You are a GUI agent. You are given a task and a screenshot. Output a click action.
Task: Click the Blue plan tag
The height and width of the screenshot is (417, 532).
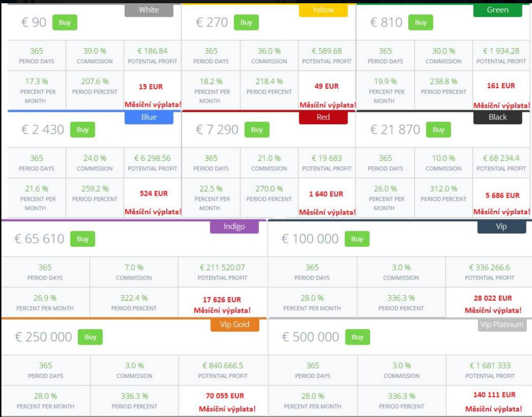[x=149, y=118]
